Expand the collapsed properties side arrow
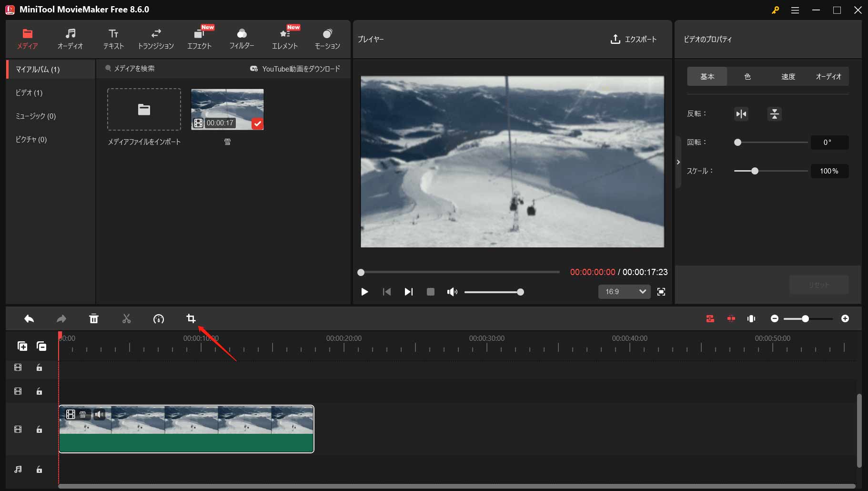 [x=678, y=162]
